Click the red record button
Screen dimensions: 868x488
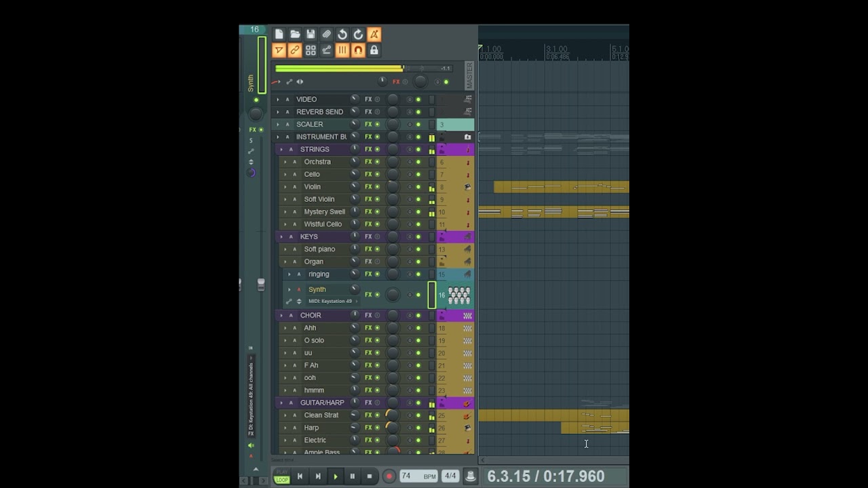[x=389, y=476]
